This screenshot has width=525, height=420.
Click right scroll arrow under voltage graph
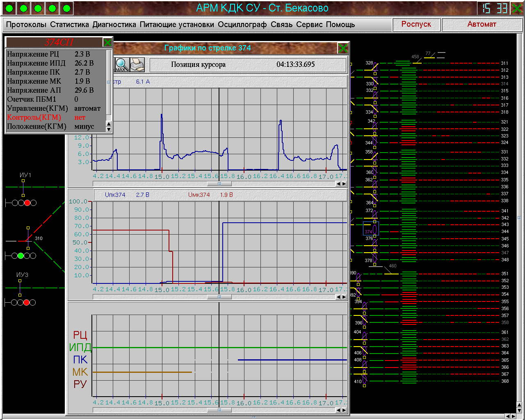[x=344, y=297]
